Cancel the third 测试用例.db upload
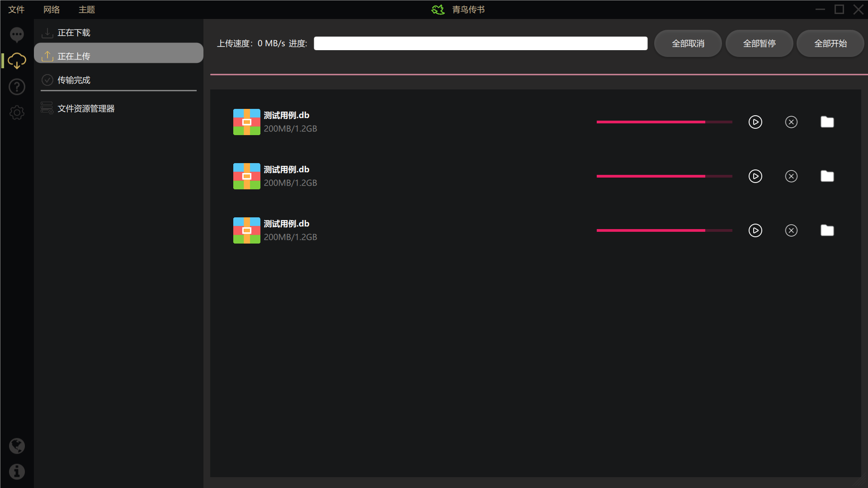 coord(791,230)
